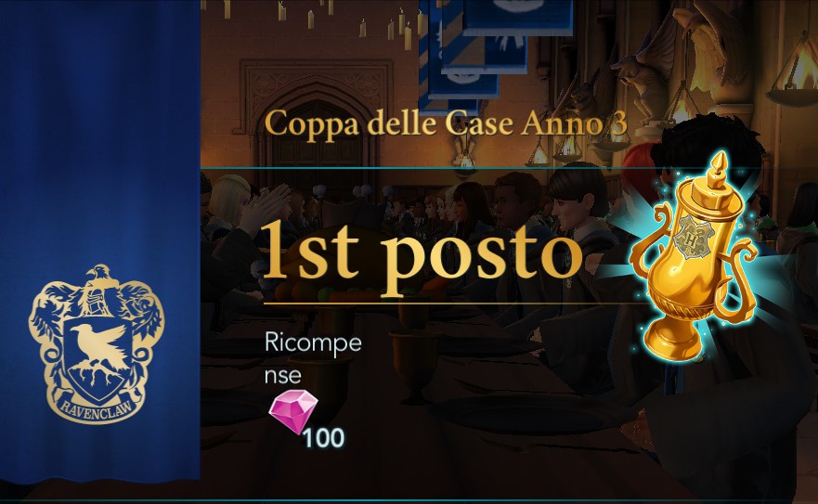
Task: Tap the pink gem reward icon
Action: pyautogui.click(x=293, y=410)
